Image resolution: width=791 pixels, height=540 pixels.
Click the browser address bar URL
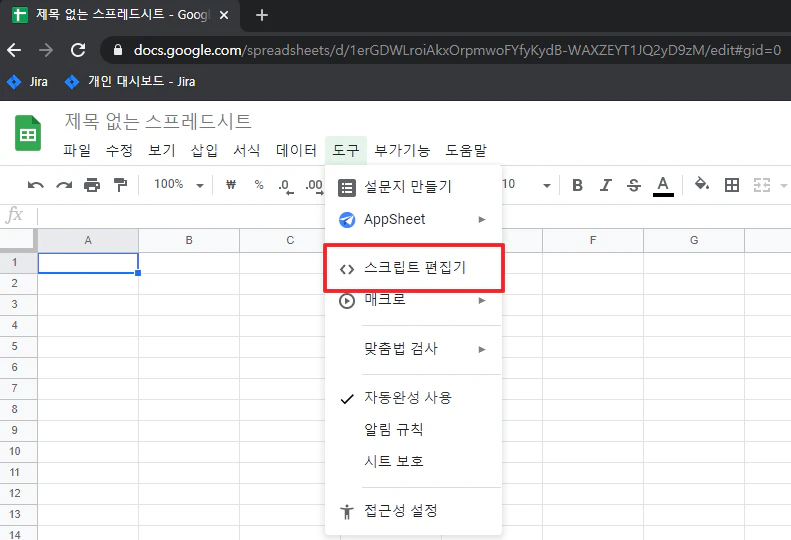tap(457, 50)
